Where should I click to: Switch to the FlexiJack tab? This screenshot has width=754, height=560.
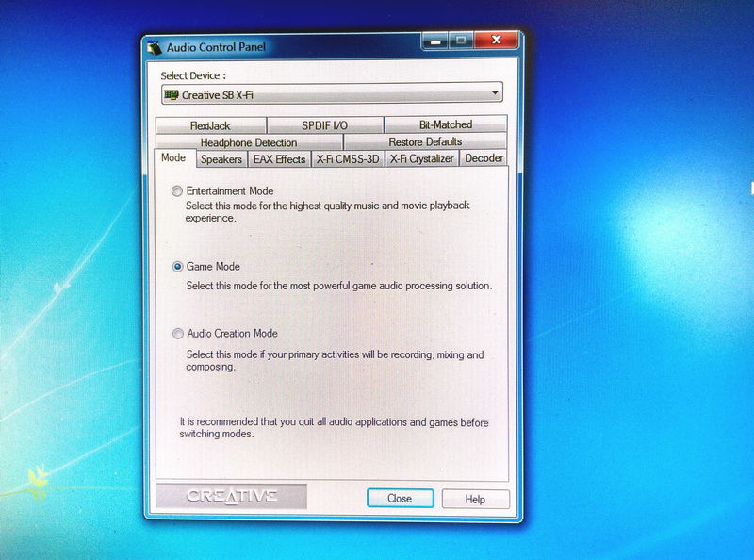210,125
